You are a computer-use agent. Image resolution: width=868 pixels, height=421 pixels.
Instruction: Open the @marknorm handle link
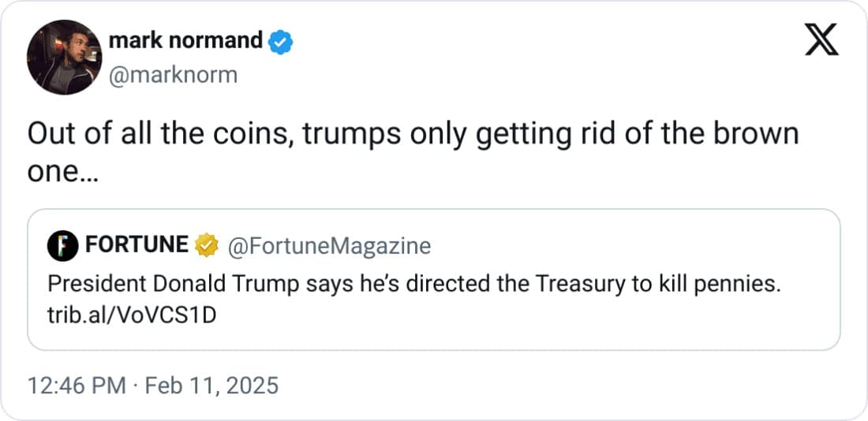pyautogui.click(x=173, y=74)
